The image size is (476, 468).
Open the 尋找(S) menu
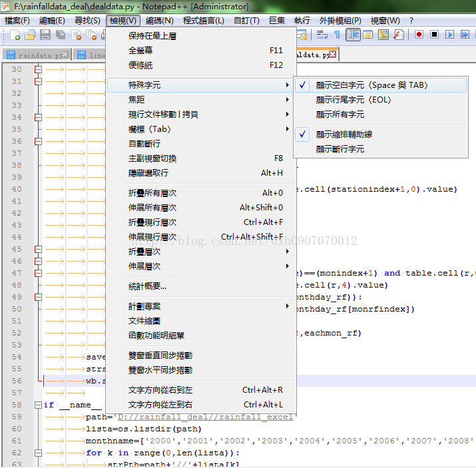(x=87, y=21)
